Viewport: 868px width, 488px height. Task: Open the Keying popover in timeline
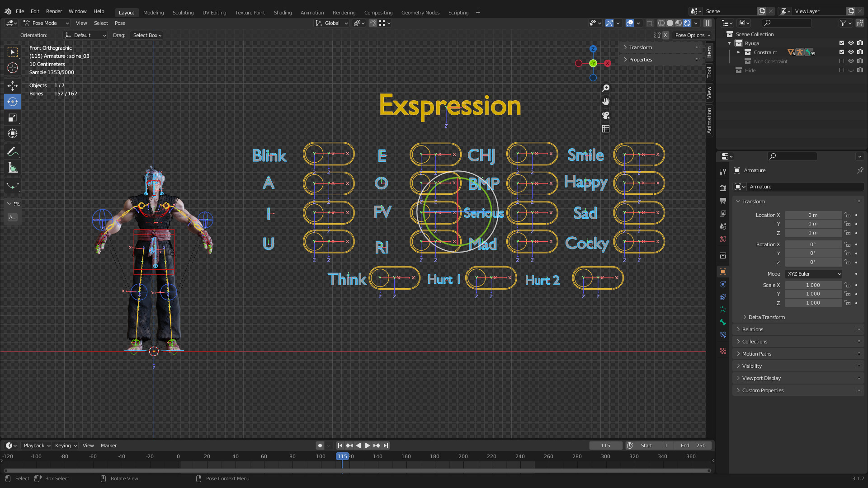(66, 446)
